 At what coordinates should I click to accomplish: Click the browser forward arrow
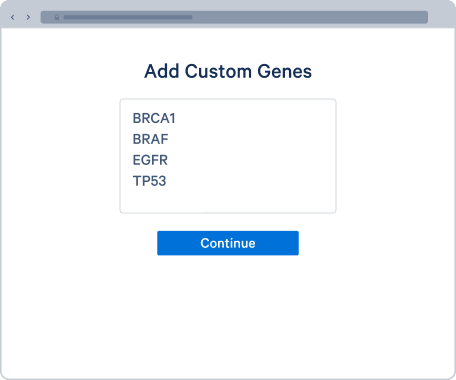click(28, 17)
